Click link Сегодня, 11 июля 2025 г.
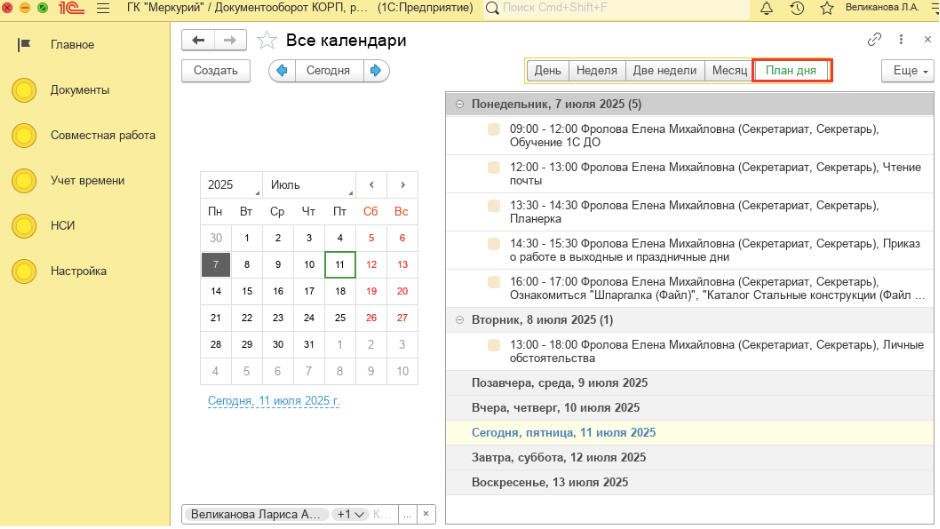The width and height of the screenshot is (940, 529). [274, 401]
